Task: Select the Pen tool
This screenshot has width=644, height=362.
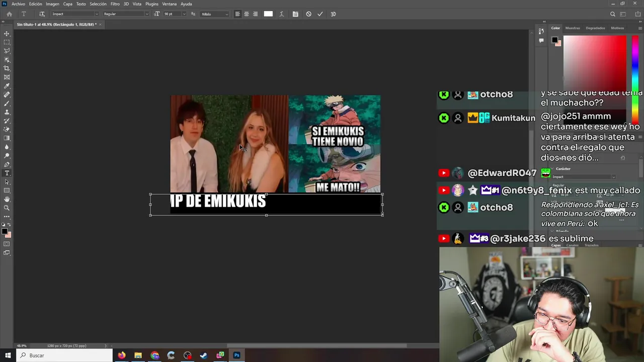Action: pyautogui.click(x=7, y=164)
